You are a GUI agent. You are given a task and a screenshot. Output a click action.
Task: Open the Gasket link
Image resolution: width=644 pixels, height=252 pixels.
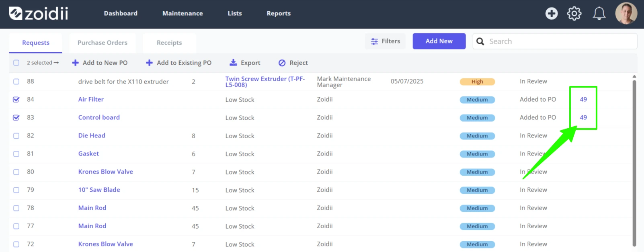[x=88, y=154]
